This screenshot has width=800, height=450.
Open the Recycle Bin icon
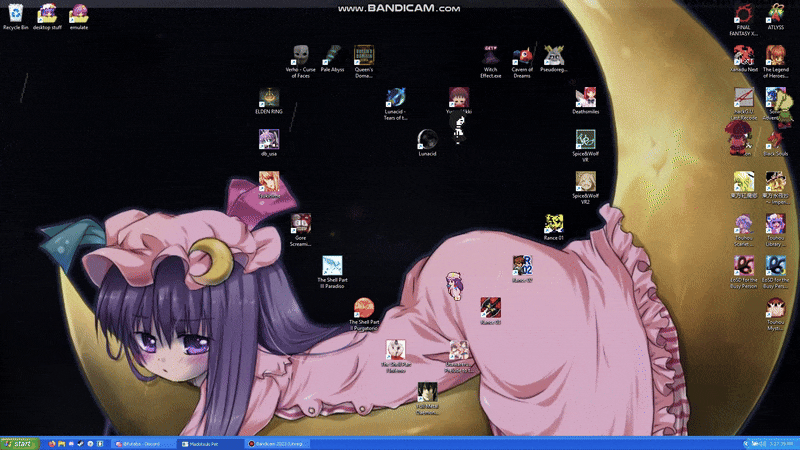click(x=15, y=14)
